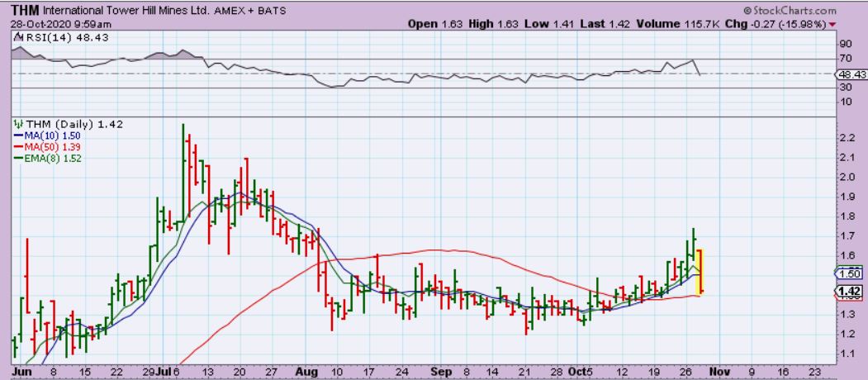
Task: Click the RSI(14) 48.43 indicator label
Action: coord(66,38)
